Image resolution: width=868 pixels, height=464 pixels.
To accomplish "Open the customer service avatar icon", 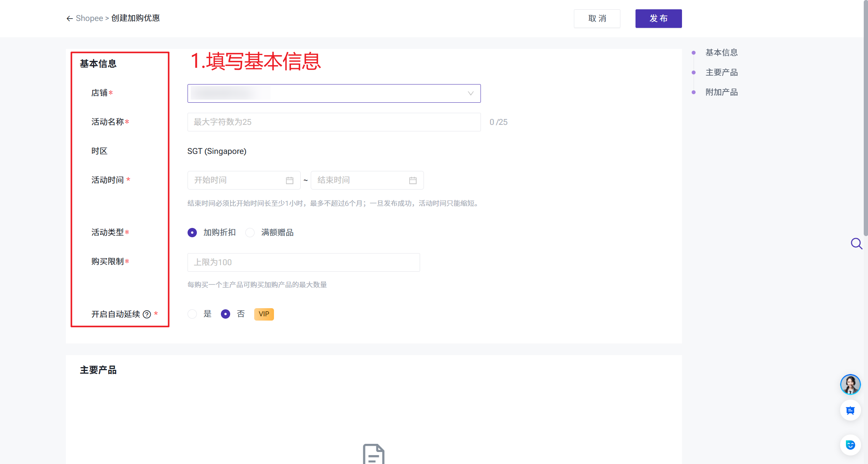I will [x=850, y=385].
